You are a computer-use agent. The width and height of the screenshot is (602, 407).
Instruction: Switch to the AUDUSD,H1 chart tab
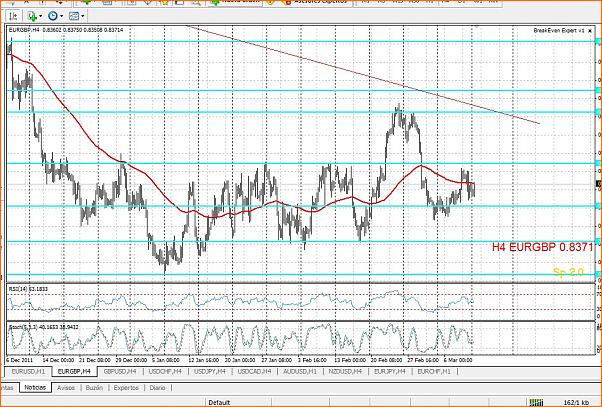[x=300, y=371]
